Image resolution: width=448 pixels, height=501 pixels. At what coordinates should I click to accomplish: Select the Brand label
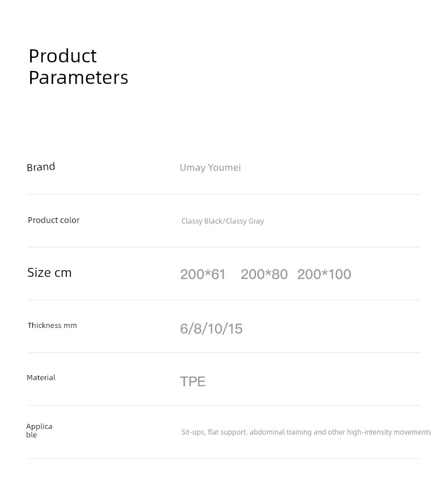pos(41,167)
